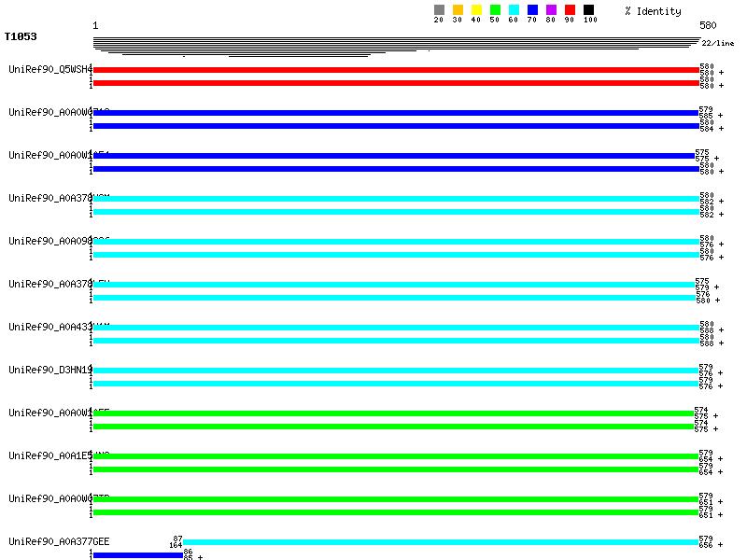Select the blue 70% identity swatch
747x560 pixels.
[x=532, y=10]
